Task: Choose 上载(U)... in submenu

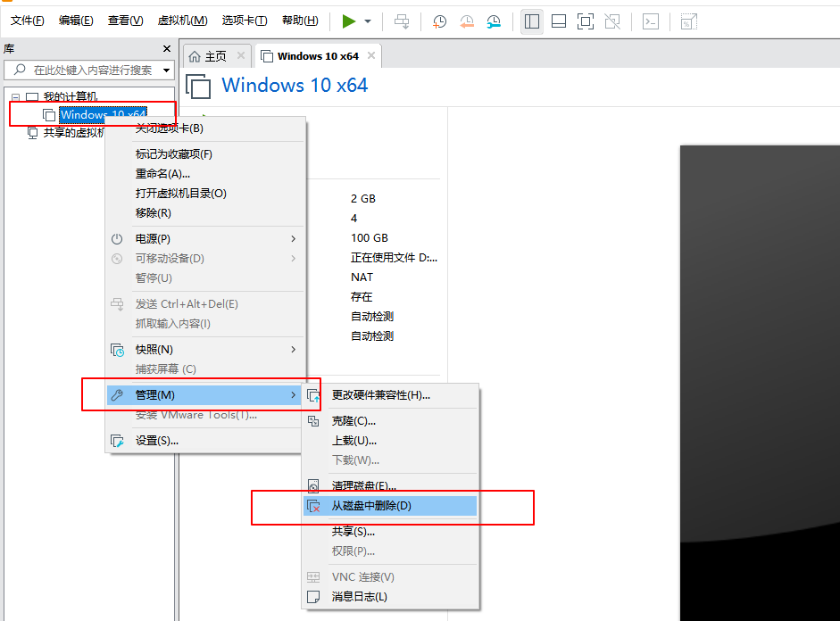Action: tap(390, 441)
